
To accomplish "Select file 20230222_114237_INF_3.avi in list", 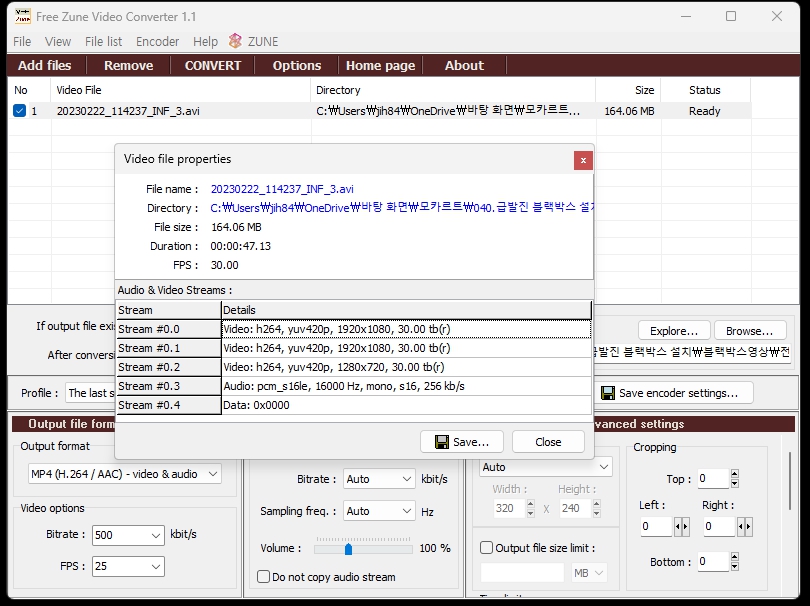I will (x=128, y=111).
